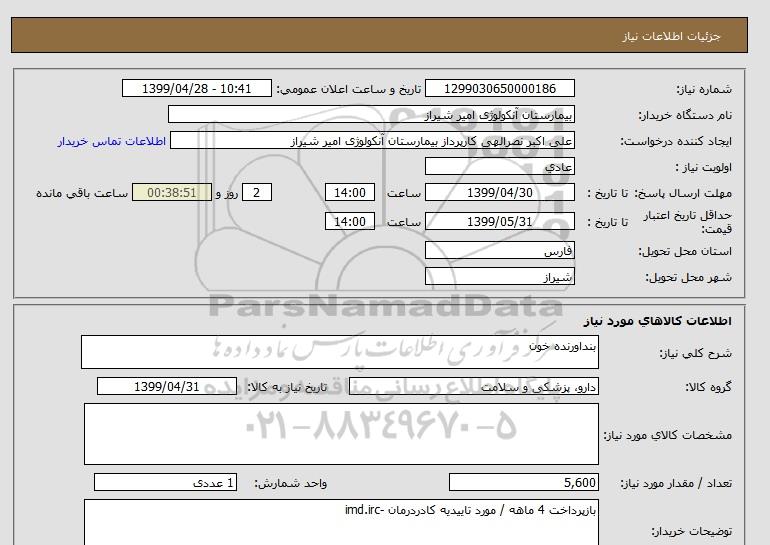
Task: Select the public announcement date field 1399/04/28 - 10:41
Action: point(196,88)
